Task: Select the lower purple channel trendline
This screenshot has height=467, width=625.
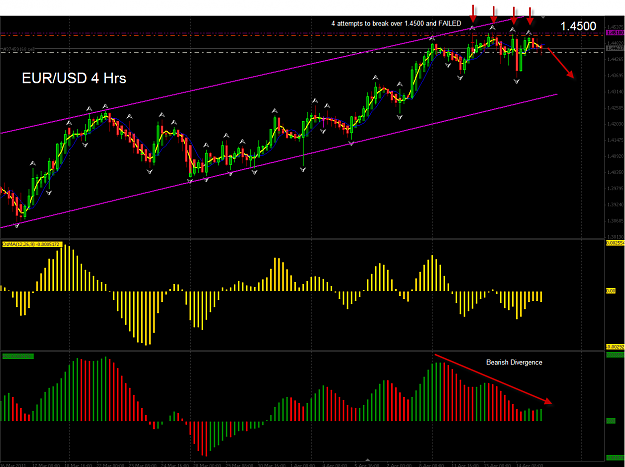Action: coord(279,161)
